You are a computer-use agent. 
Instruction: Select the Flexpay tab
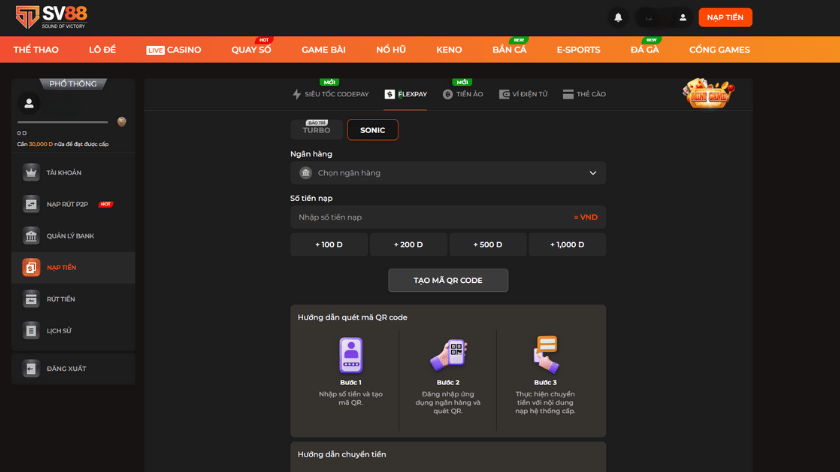click(406, 94)
